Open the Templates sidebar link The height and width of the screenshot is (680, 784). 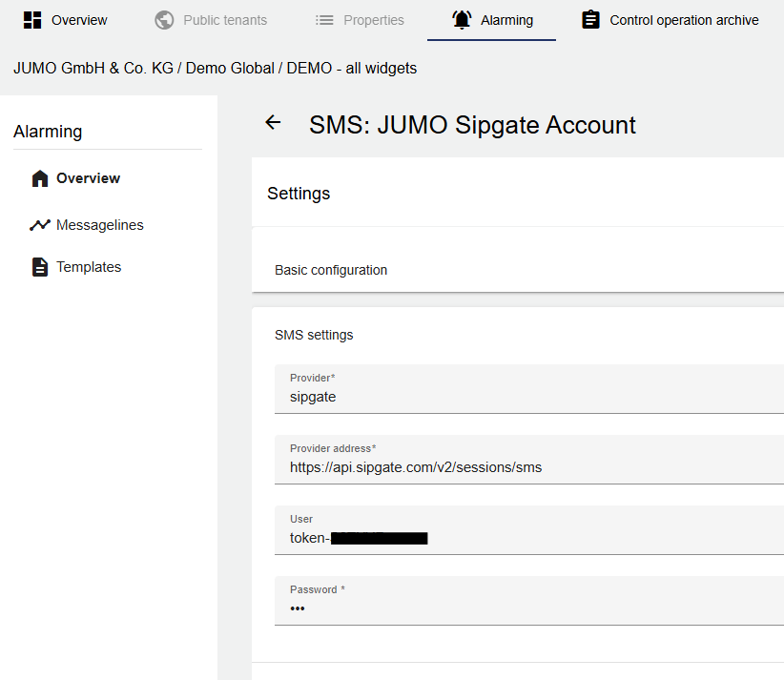(89, 267)
